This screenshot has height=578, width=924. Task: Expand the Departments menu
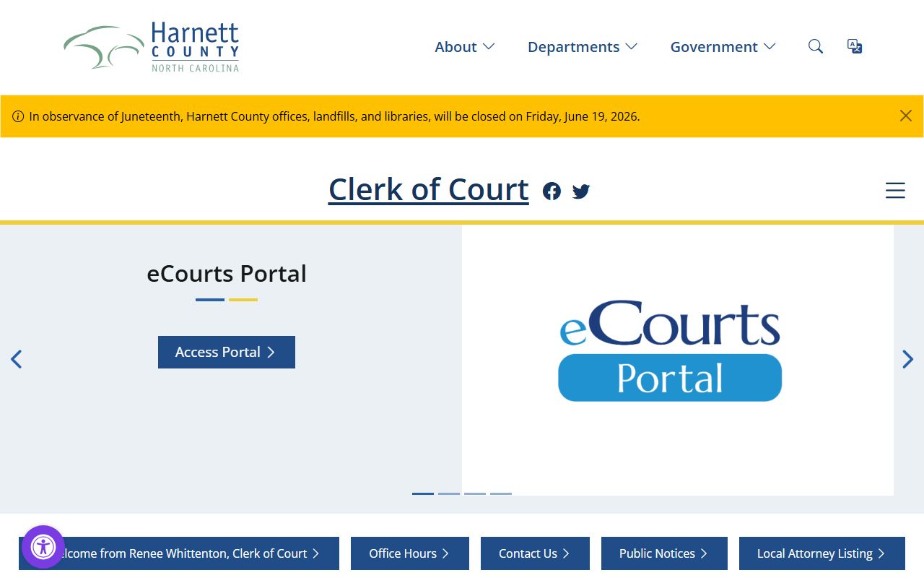pyautogui.click(x=583, y=47)
